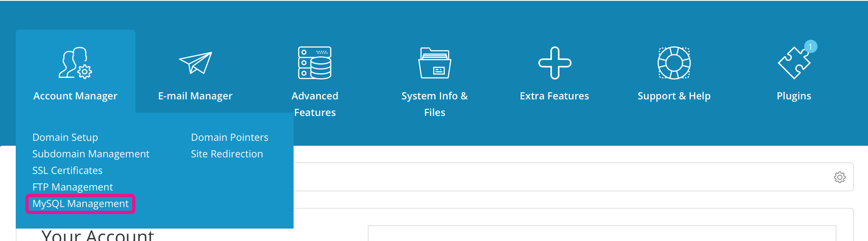Click the settings gear icon in the panel
Screen dimensions: 868x241
[839, 177]
